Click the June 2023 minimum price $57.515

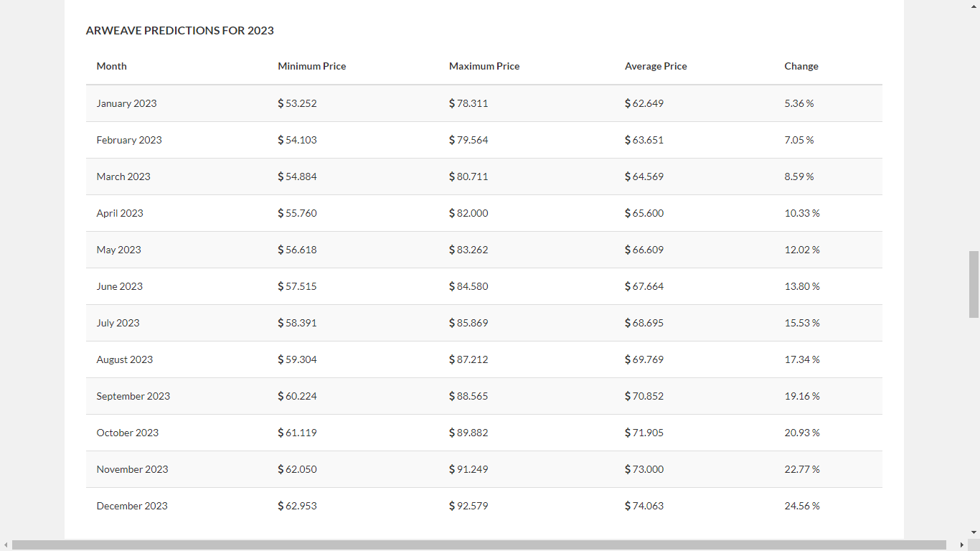(x=297, y=286)
